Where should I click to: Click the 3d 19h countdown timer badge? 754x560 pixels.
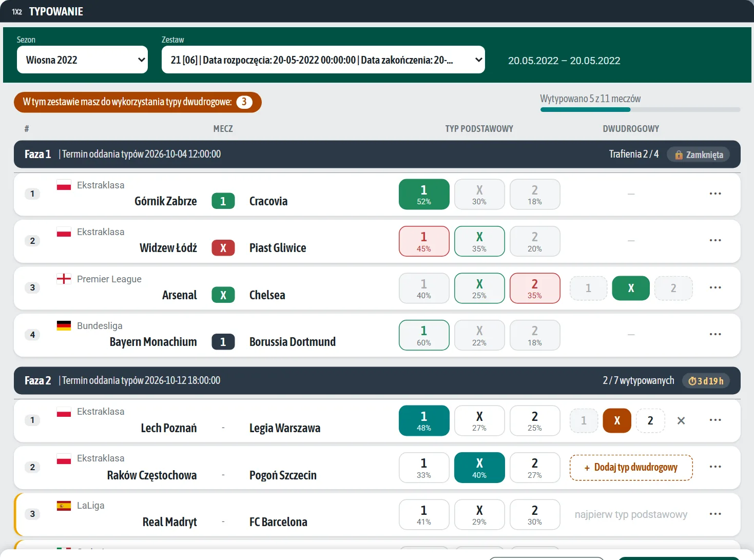706,381
